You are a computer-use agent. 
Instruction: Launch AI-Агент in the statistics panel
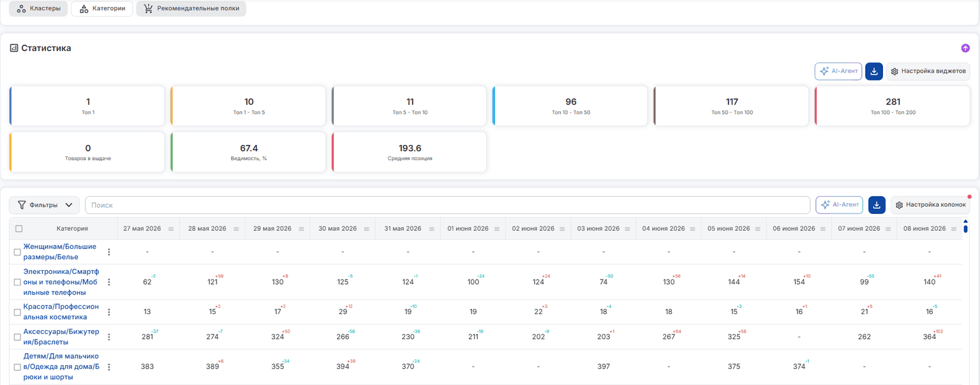point(838,72)
